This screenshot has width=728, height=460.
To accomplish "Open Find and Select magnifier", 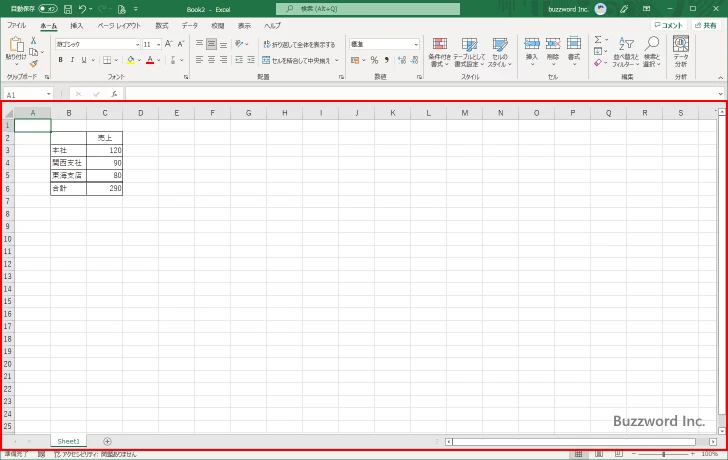I will click(652, 52).
